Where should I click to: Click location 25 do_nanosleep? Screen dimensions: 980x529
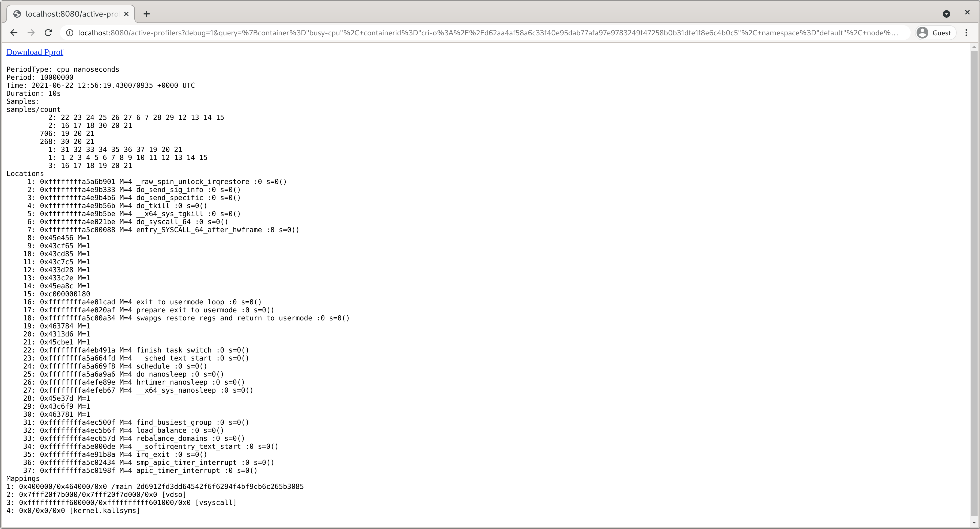point(124,374)
